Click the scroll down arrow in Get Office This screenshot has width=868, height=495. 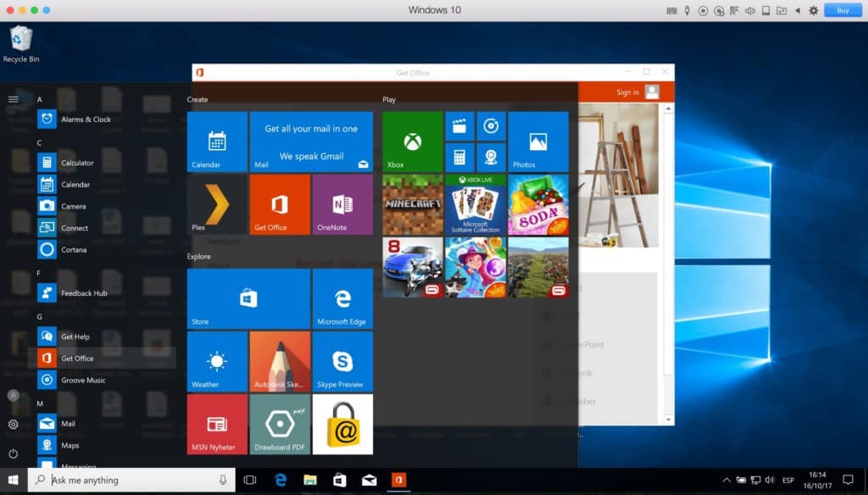668,420
